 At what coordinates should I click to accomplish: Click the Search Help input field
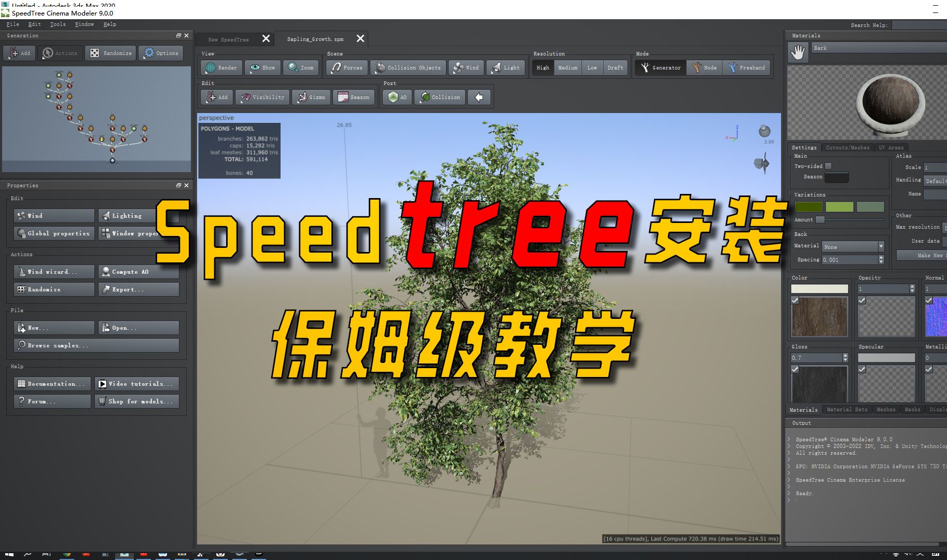(x=920, y=25)
